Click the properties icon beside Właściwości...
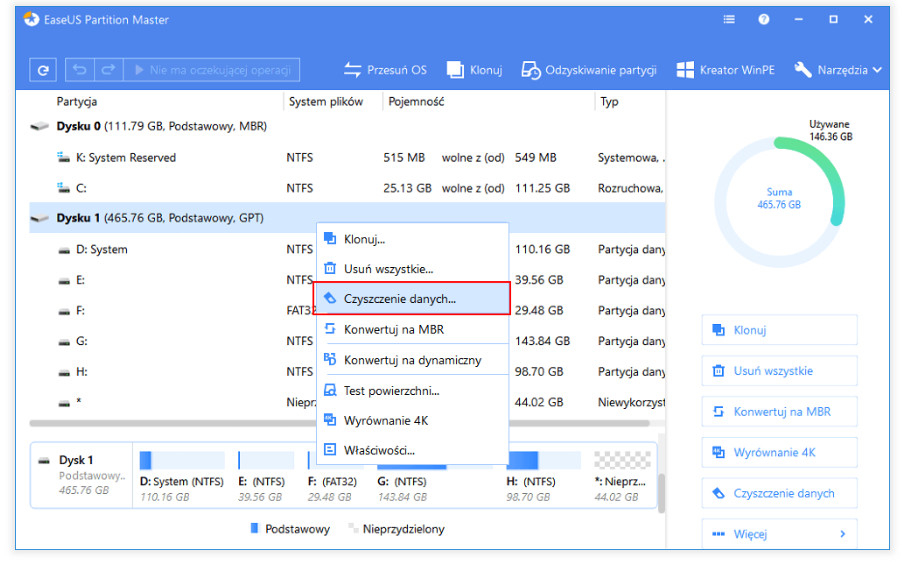This screenshot has height=562, width=905. tap(330, 449)
